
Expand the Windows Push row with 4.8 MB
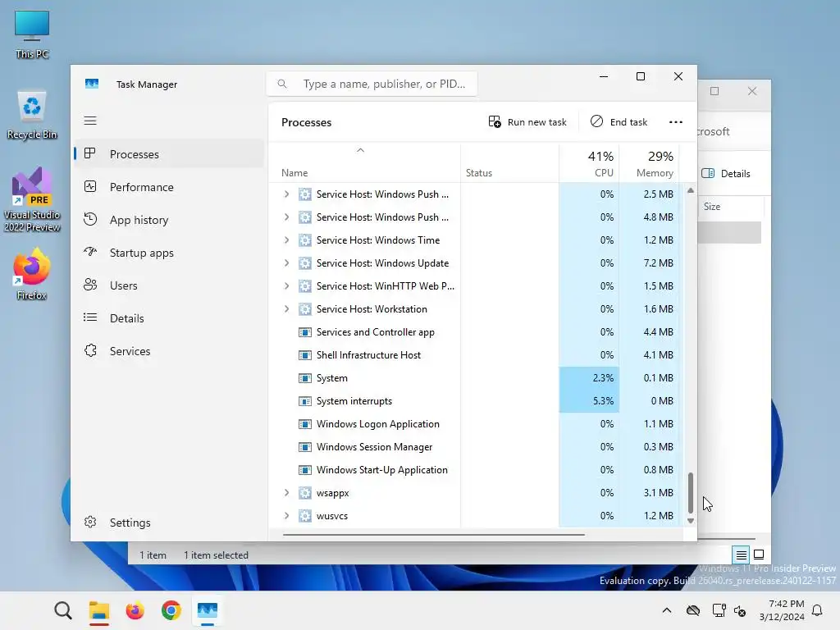coord(286,217)
